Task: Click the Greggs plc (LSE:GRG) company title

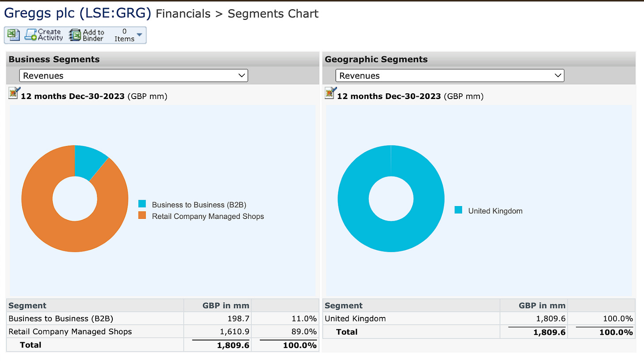Action: pos(77,13)
